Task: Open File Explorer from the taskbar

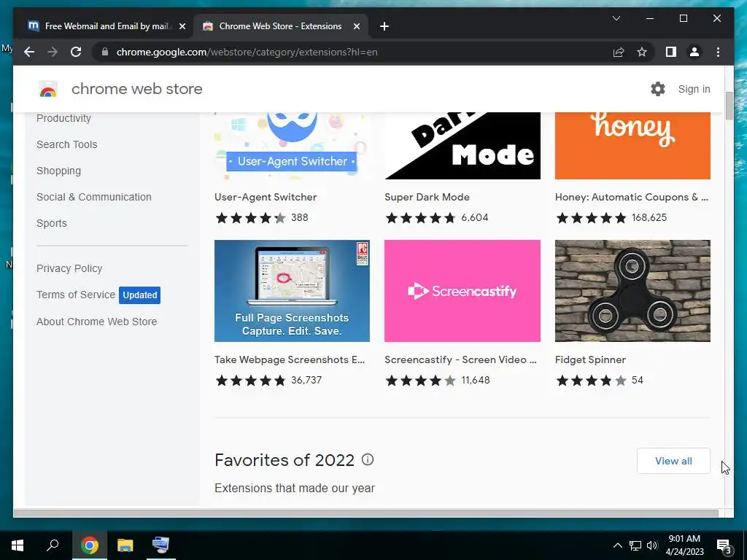Action: click(125, 545)
